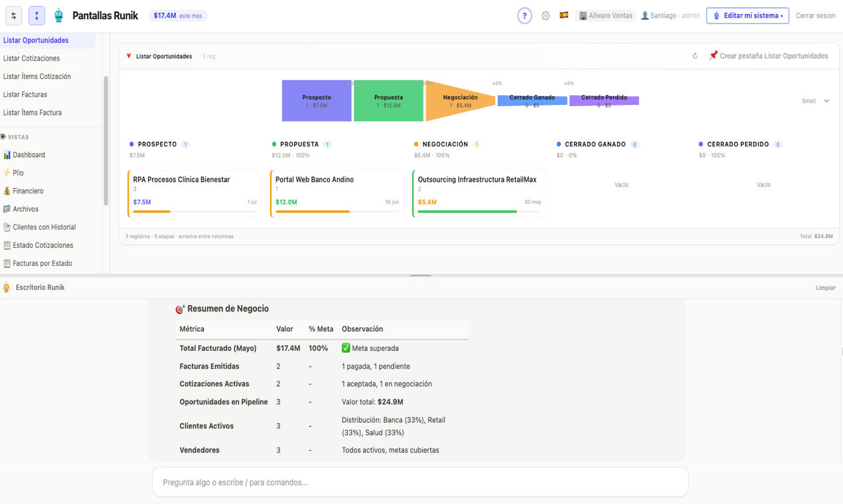
Task: Open the Dashboard view
Action: [x=29, y=155]
